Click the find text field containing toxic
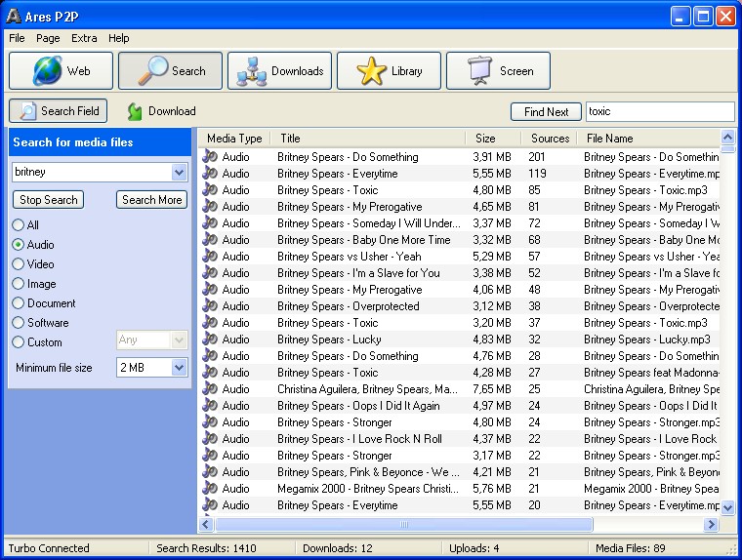Screen dimensions: 742x560 coord(660,111)
